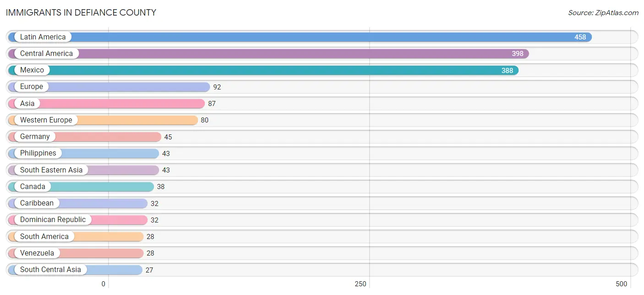Viewport: 644px width, 295px height.
Task: Click the value 458 on Latin America bar
Action: [x=580, y=37]
